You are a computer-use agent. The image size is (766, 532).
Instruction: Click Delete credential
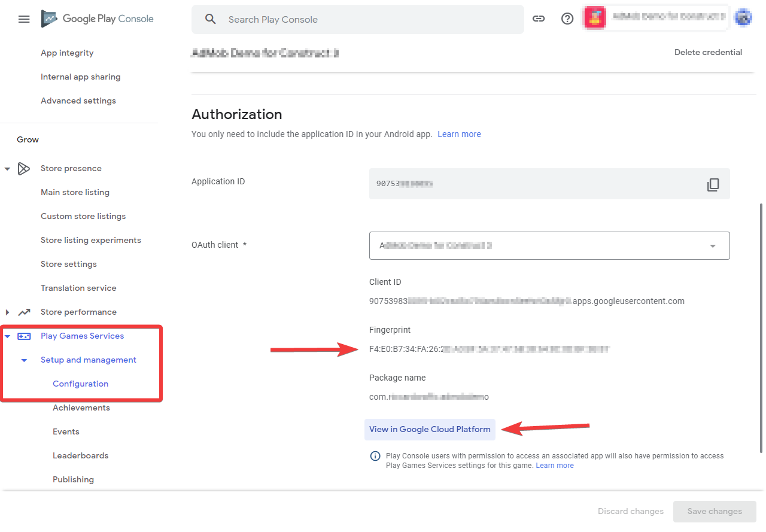(708, 52)
